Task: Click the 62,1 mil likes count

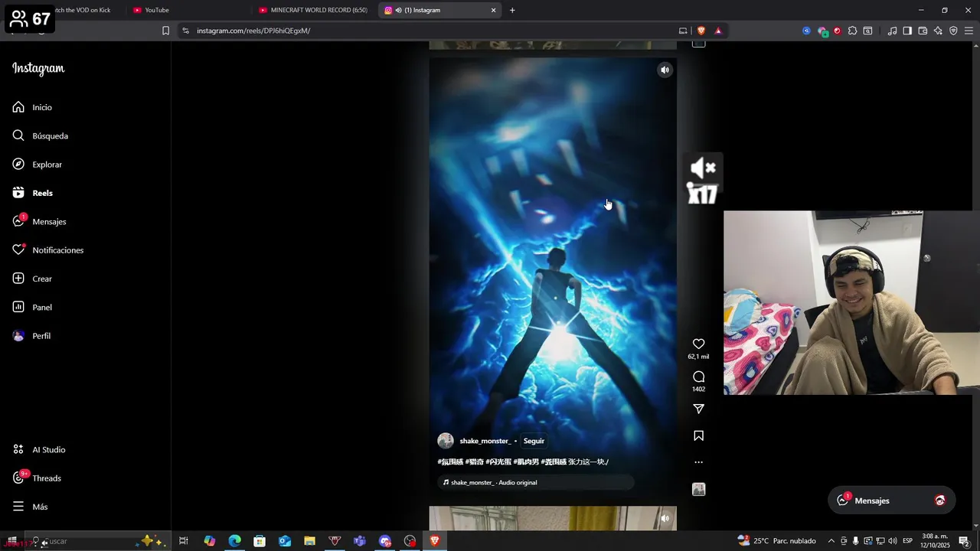Action: pos(698,357)
